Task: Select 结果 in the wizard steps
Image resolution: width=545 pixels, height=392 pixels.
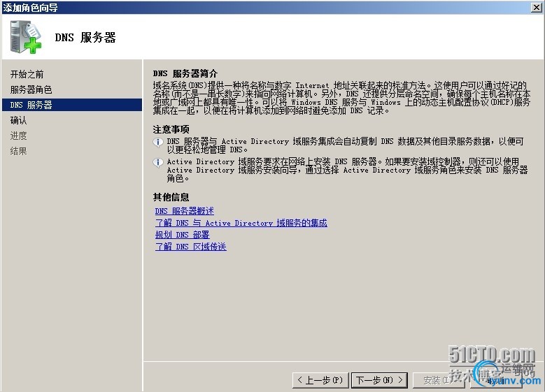Action: pyautogui.click(x=18, y=151)
